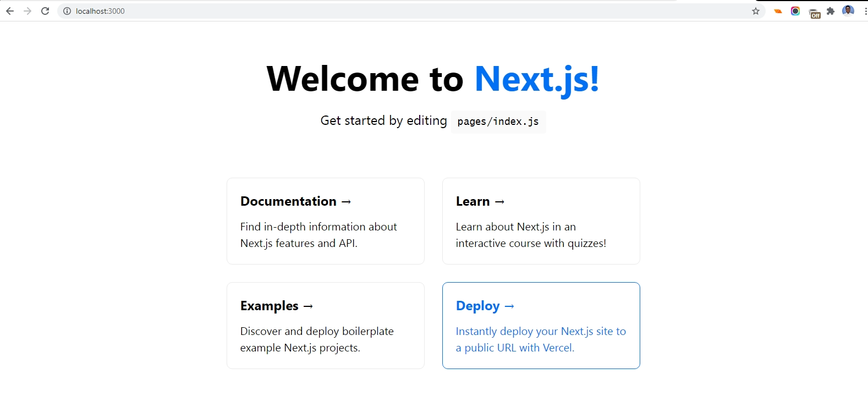Click 'Discover and deploy boilerplate' description text

point(317,331)
